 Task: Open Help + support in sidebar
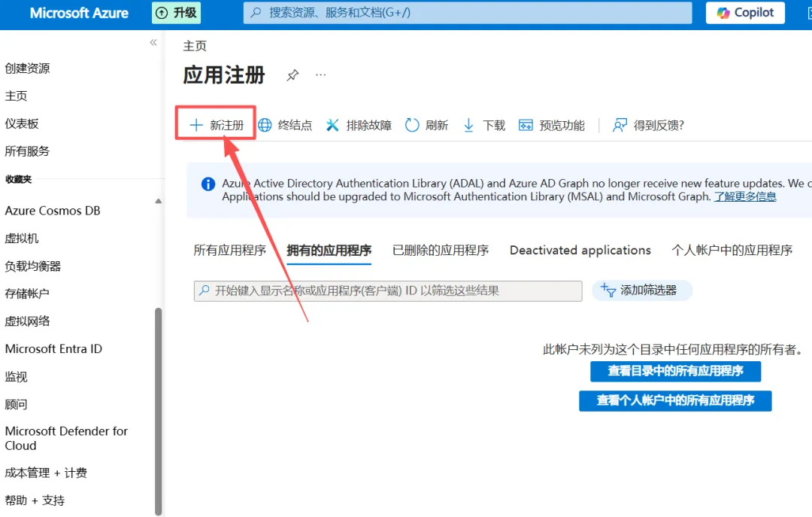tap(35, 500)
